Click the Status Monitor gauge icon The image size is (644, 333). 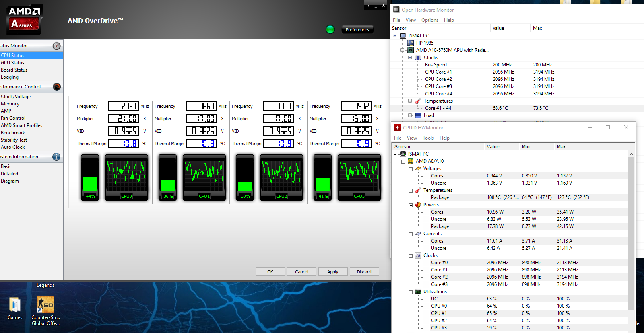click(57, 46)
